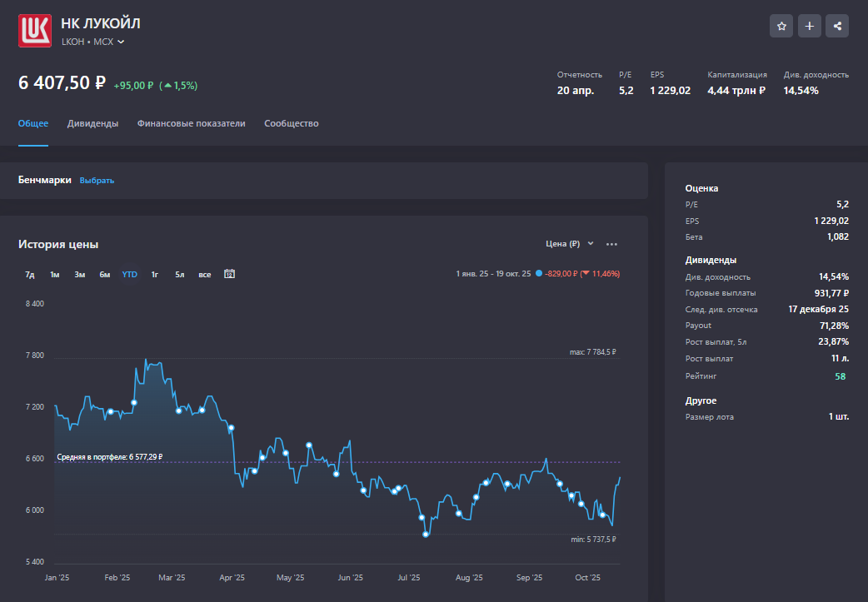Image resolution: width=868 pixels, height=602 pixels.
Task: Switch chart period to 6м
Action: 104,274
